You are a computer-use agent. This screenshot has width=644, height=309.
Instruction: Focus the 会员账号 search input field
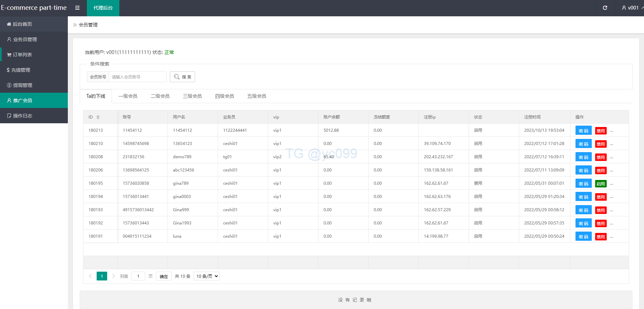(x=137, y=77)
